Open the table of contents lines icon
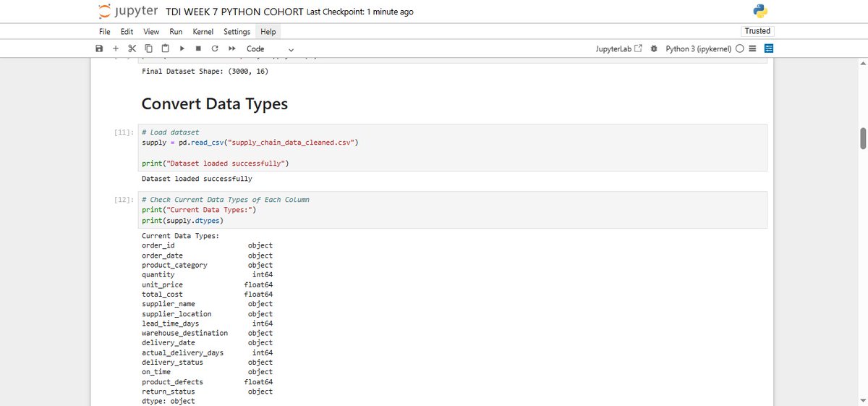The height and width of the screenshot is (406, 868). tap(752, 48)
